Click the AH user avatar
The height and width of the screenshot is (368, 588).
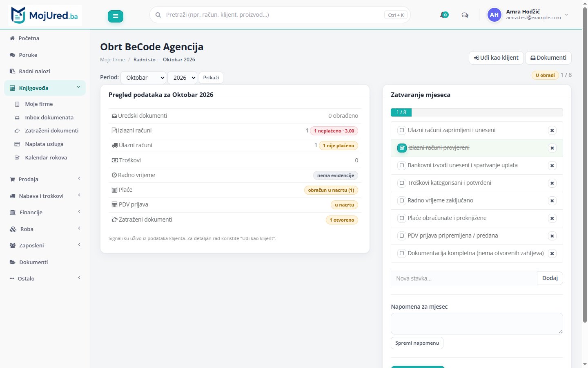494,15
